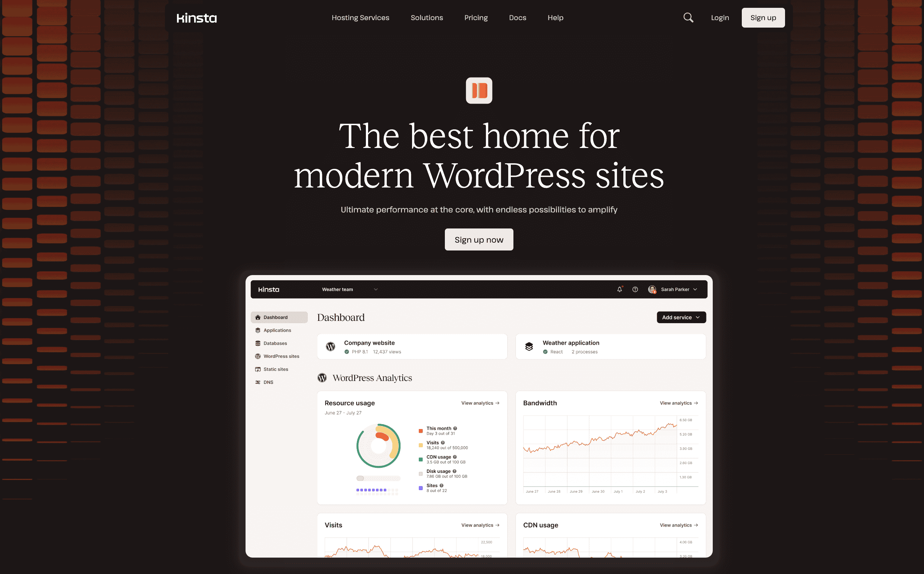Click the notification bell icon
The height and width of the screenshot is (574, 924).
619,289
